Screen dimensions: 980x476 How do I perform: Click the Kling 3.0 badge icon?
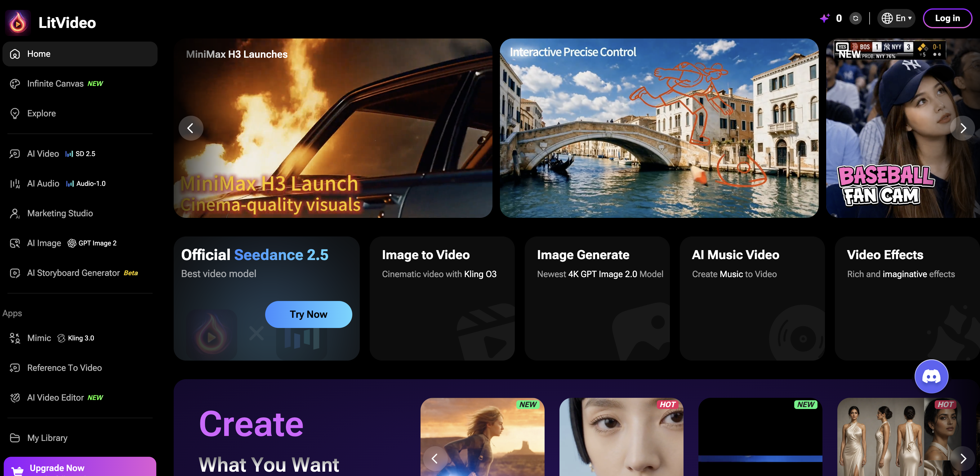point(61,338)
